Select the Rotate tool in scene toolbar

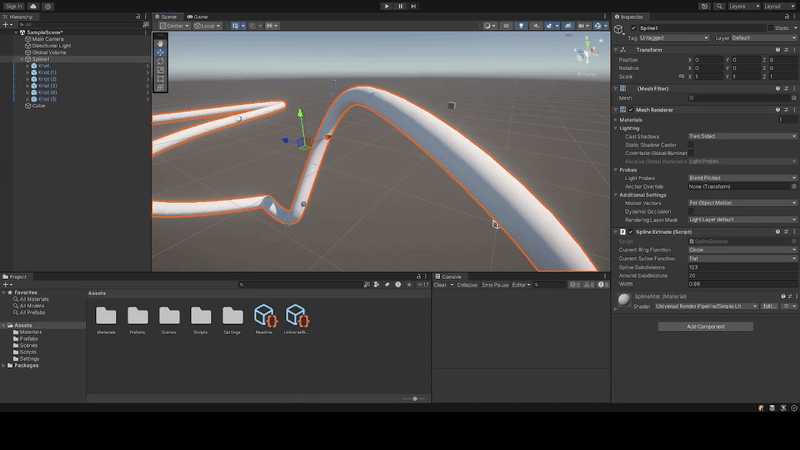160,61
